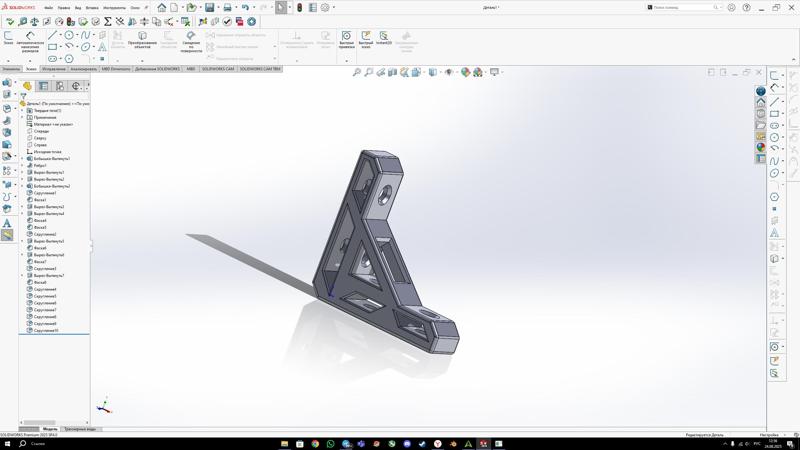Image resolution: width=800 pixels, height=450 pixels.
Task: Open dropdown under Quick Snaps tool
Action: (346, 60)
